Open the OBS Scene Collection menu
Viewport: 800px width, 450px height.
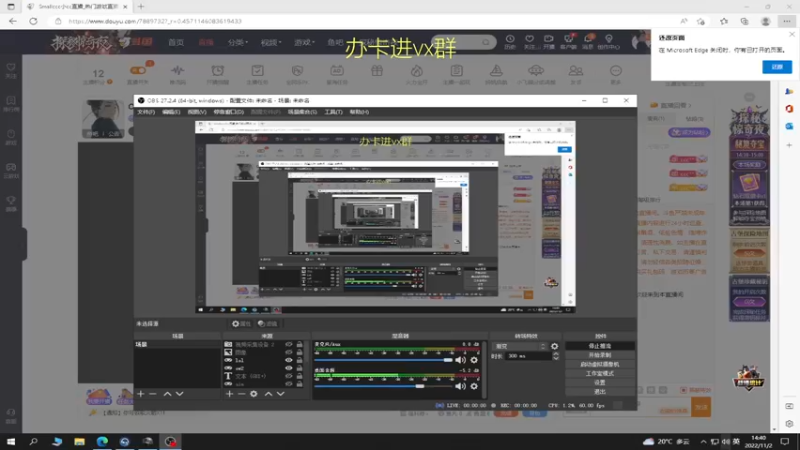[x=302, y=112]
